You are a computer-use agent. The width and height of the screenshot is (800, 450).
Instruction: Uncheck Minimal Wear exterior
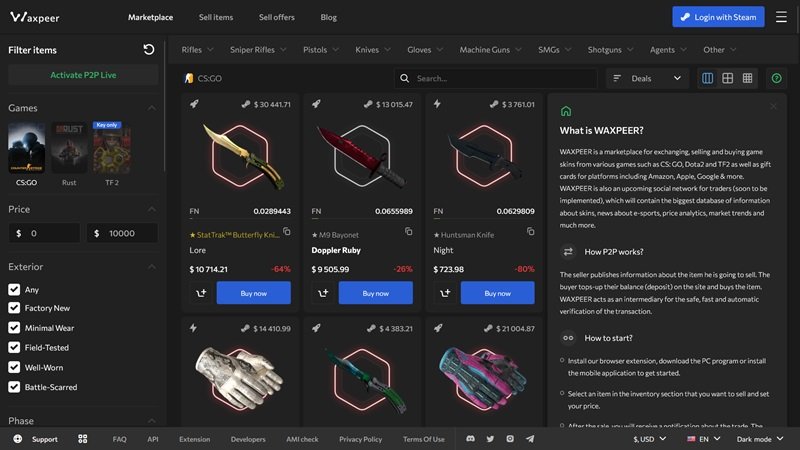(14, 328)
